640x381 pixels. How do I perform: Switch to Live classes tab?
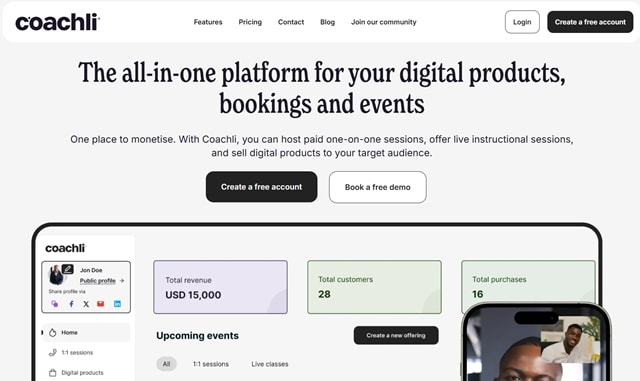tap(270, 364)
